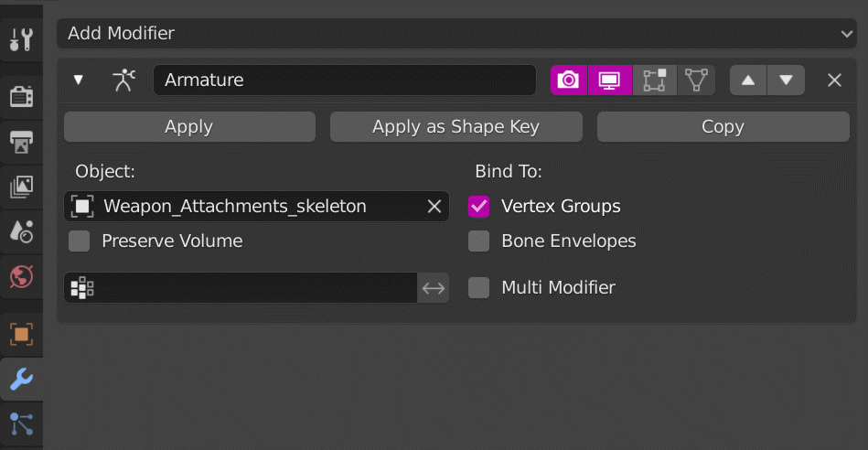Move the Armature modifier down
The height and width of the screenshot is (450, 868).
pos(787,80)
